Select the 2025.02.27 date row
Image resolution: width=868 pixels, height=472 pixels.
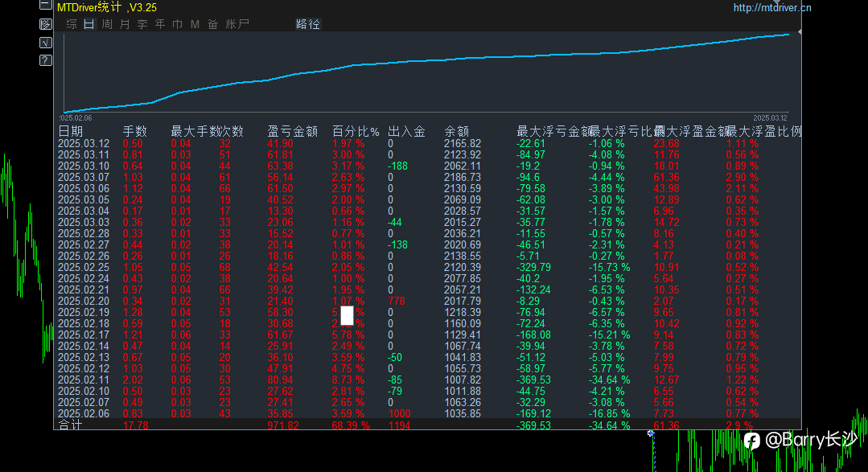pyautogui.click(x=84, y=244)
